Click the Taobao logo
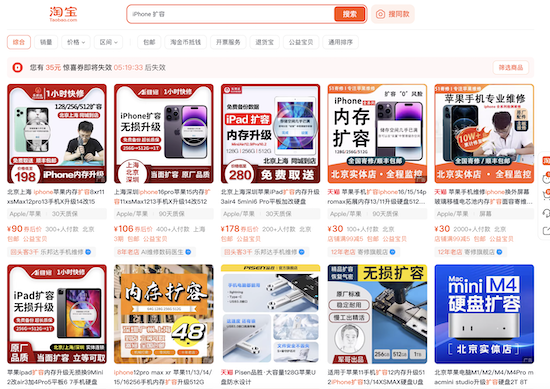Screen dimensions: 550x389 pyautogui.click(x=63, y=14)
